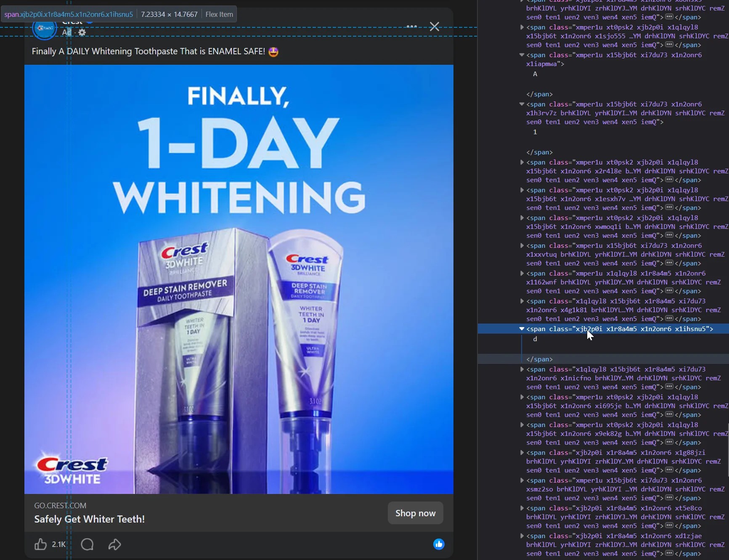Image resolution: width=729 pixels, height=560 pixels.
Task: Select the x1ihsnu5 class name in highlighted row
Action: 690,329
